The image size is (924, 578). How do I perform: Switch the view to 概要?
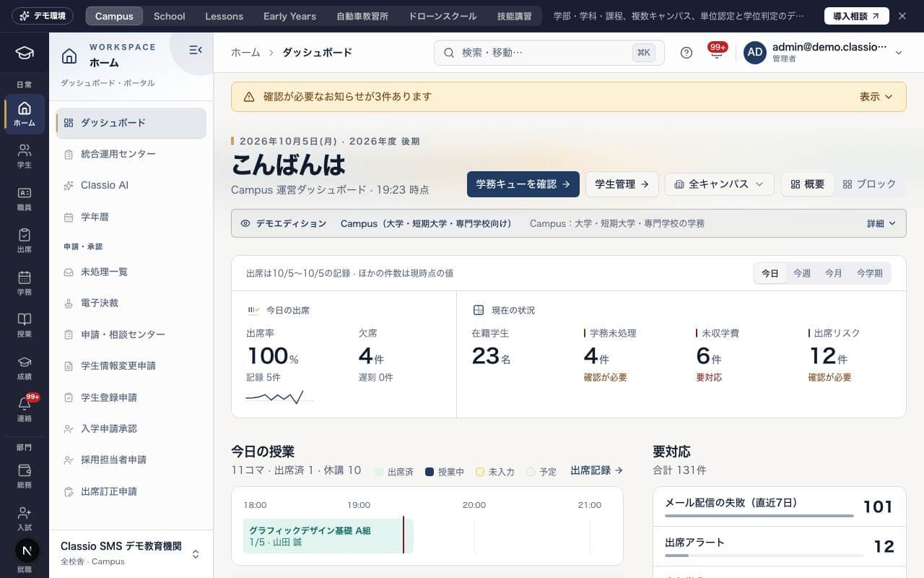coord(808,184)
